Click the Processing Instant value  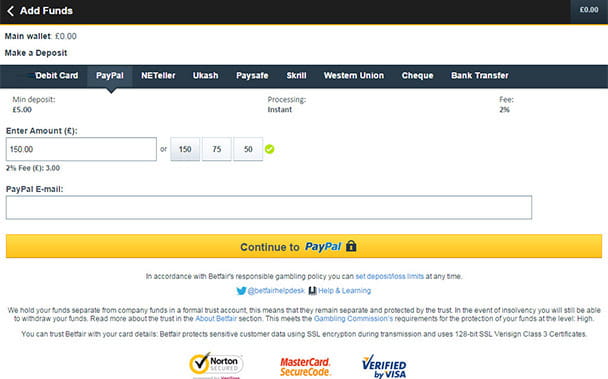[280, 109]
